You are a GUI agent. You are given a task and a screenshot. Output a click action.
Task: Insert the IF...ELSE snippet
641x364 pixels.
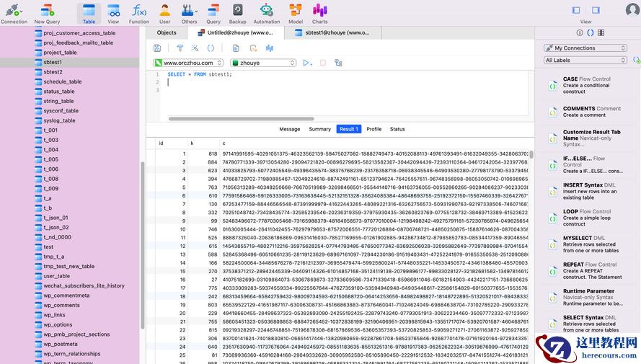pos(588,164)
